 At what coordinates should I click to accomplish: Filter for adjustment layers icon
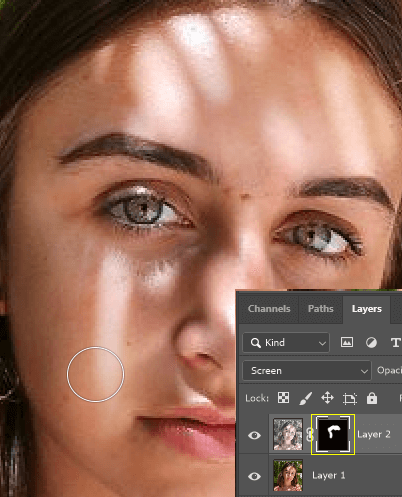[x=371, y=342]
